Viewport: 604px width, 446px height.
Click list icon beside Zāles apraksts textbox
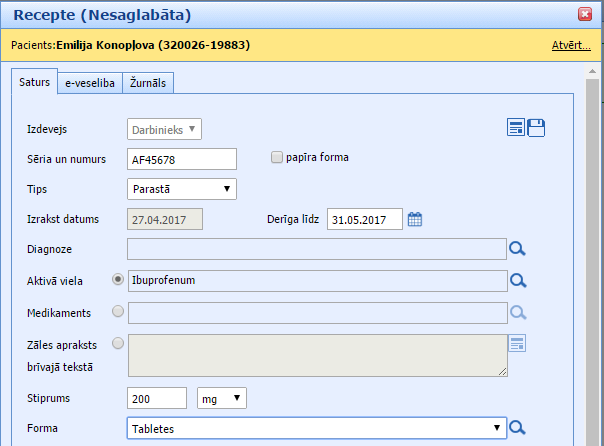click(517, 344)
